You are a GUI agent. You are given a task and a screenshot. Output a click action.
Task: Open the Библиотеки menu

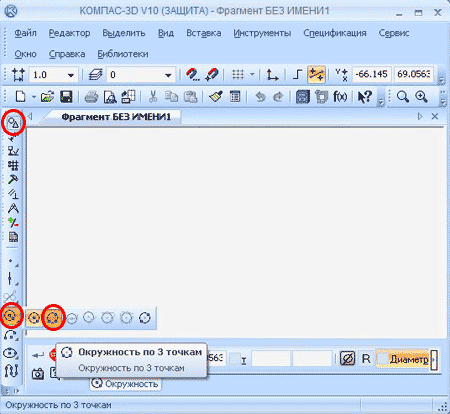point(123,54)
